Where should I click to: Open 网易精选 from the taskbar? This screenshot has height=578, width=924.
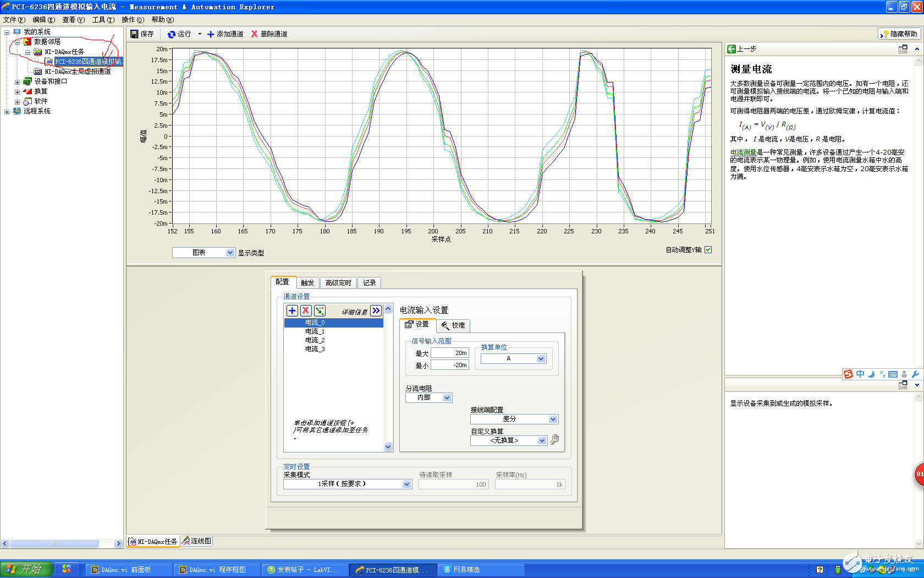[482, 570]
